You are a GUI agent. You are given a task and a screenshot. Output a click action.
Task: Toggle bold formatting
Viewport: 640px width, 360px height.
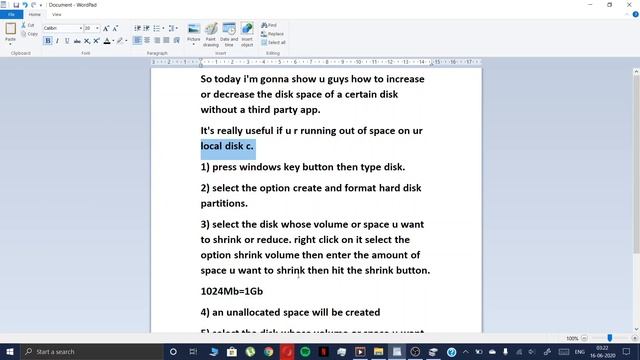pos(48,41)
